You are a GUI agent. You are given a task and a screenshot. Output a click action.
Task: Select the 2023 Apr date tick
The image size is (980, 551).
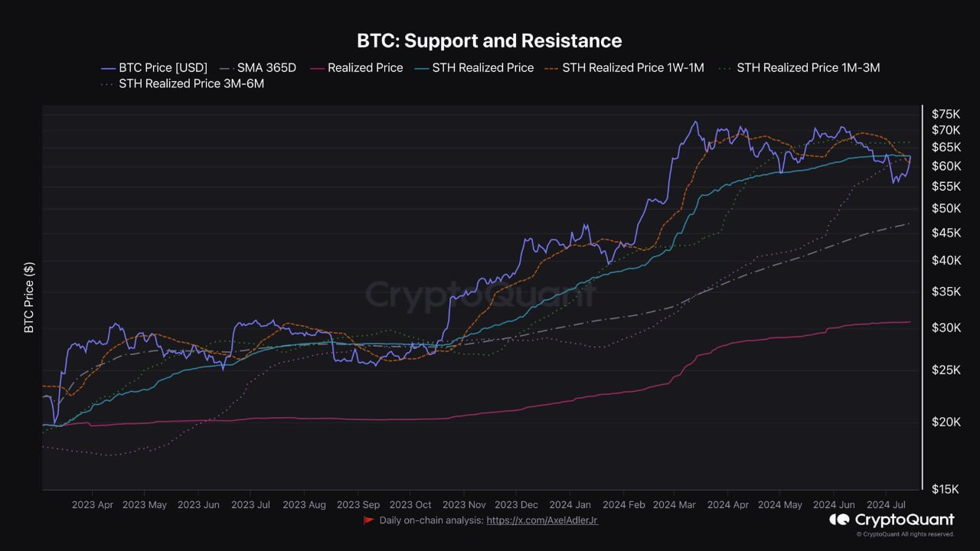click(93, 505)
